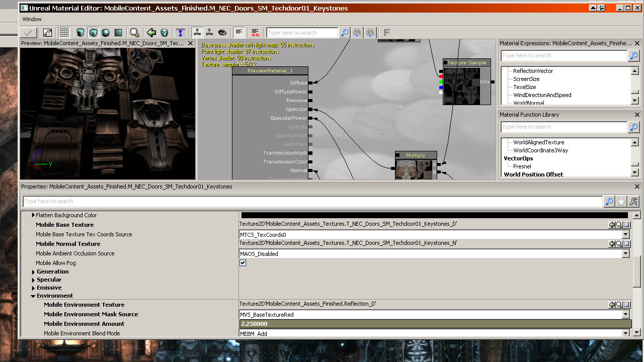Expand the Specular property category

(x=34, y=280)
